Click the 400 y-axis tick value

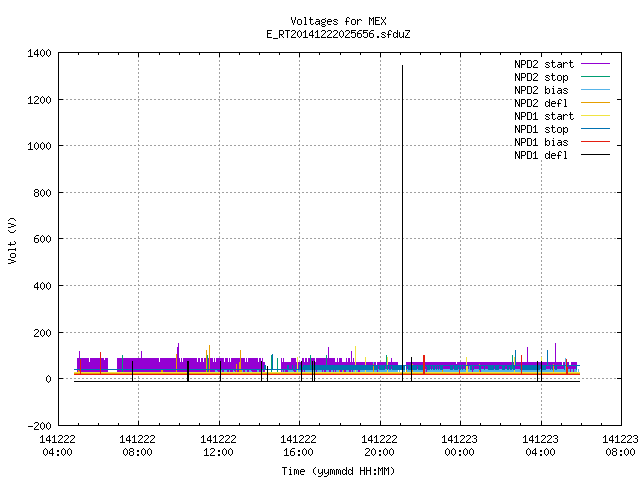pyautogui.click(x=42, y=286)
